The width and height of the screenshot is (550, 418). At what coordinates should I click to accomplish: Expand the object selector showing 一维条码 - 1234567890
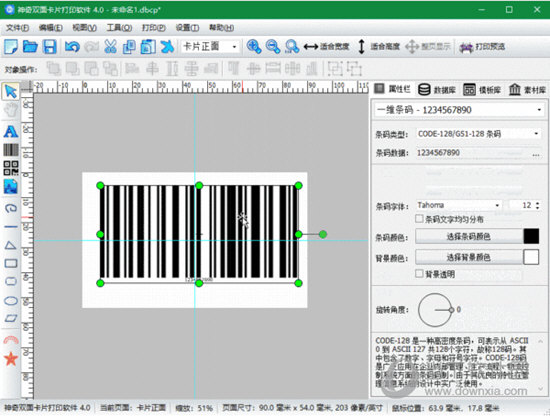point(459,110)
